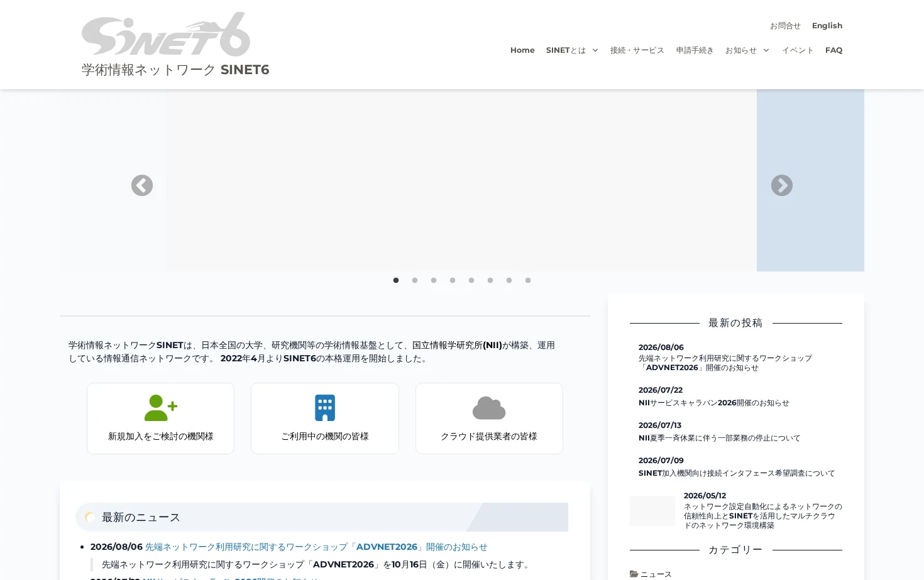Click the SINETとは menu label
The width and height of the screenshot is (924, 580).
pyautogui.click(x=566, y=50)
